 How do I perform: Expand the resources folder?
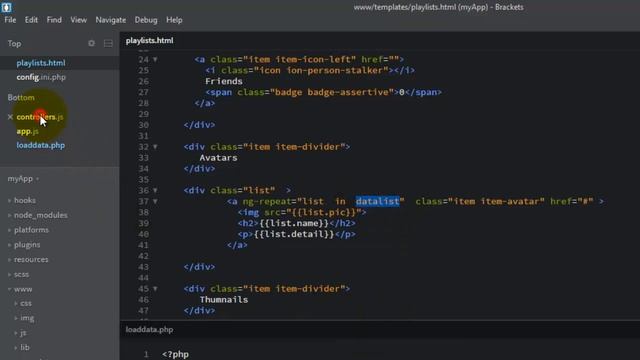31,259
